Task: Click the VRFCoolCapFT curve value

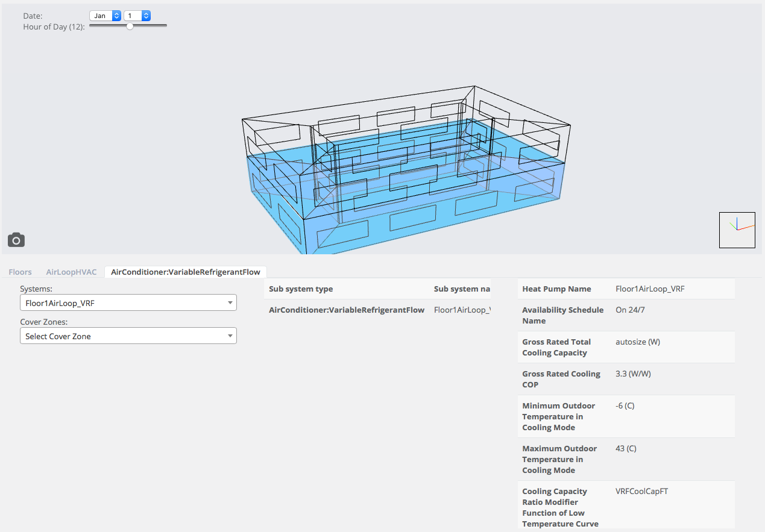Action: (x=641, y=491)
